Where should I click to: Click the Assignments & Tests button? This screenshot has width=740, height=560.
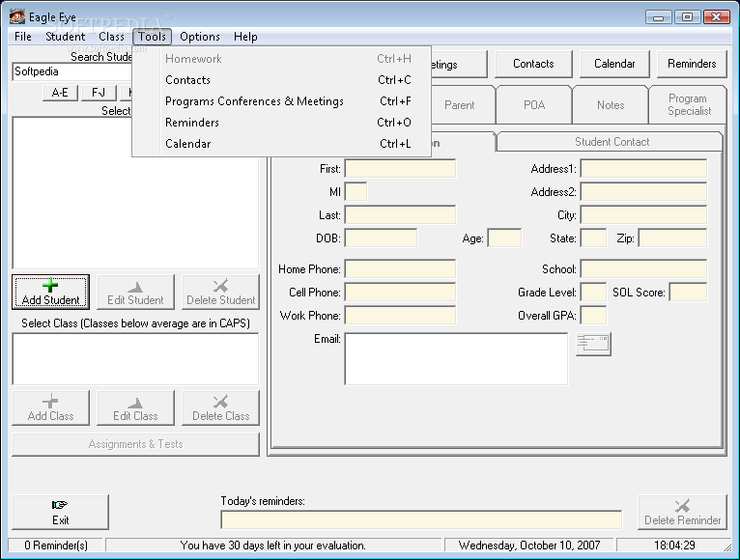tap(135, 444)
